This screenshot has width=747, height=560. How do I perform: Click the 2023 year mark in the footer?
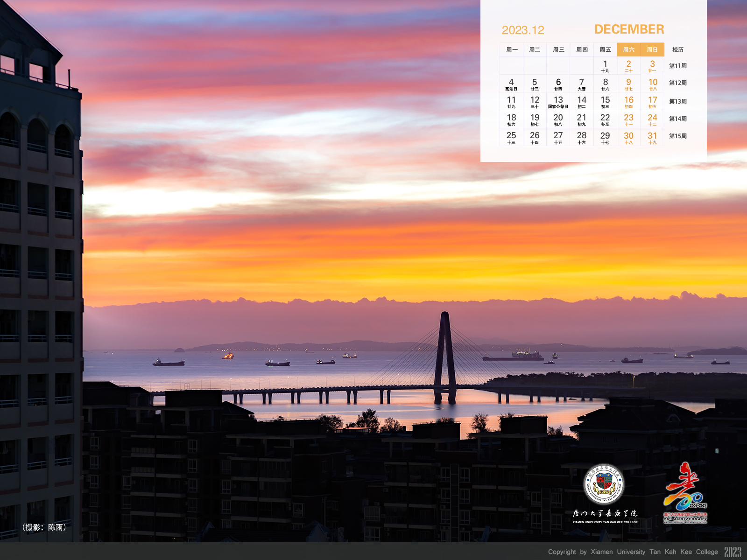pos(733,552)
